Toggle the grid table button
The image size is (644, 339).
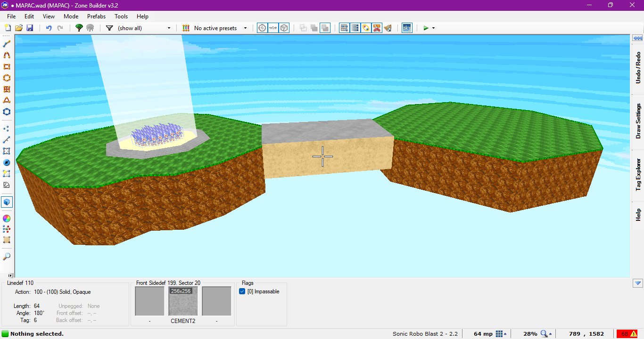point(344,28)
